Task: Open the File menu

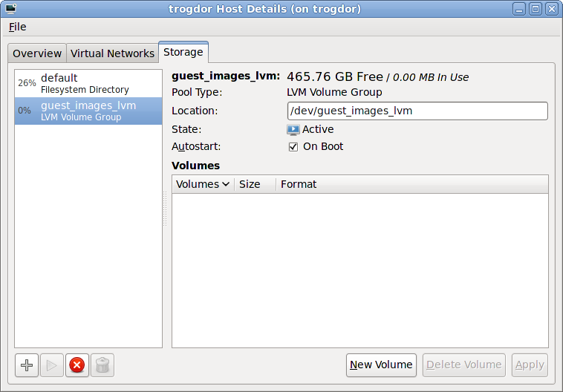Action: tap(17, 27)
